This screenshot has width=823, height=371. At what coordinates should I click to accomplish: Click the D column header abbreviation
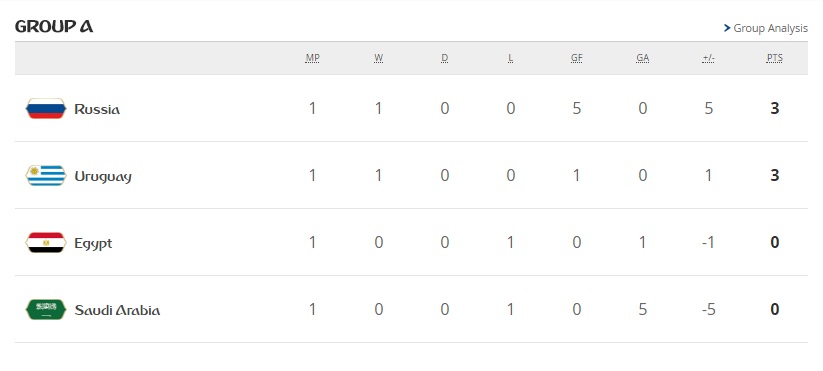[445, 58]
